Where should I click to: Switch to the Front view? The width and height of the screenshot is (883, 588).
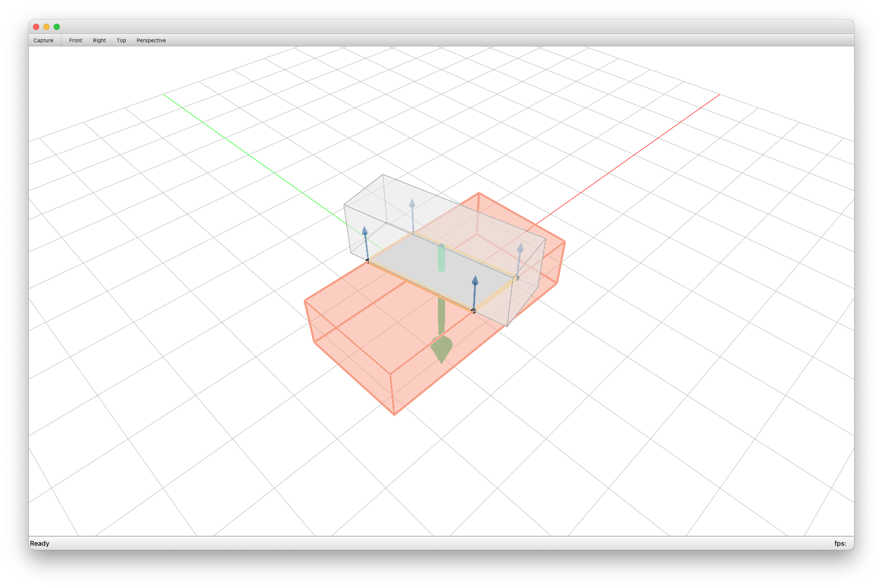point(75,40)
